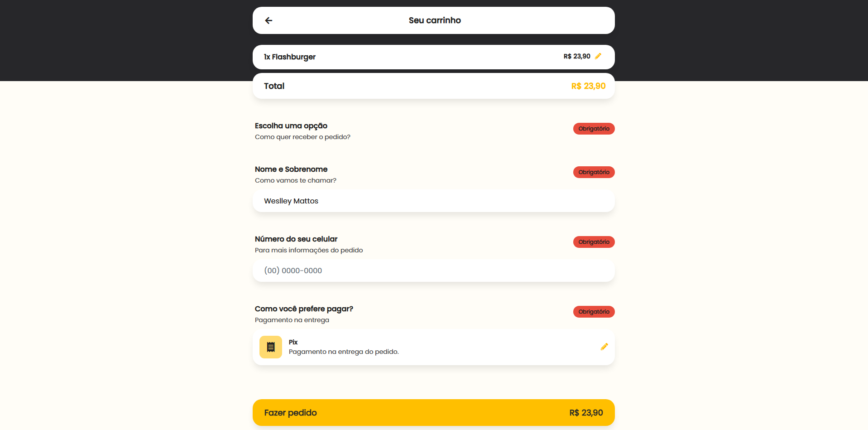Click the name field showing Weslley Mattos
The image size is (868, 430).
(433, 201)
